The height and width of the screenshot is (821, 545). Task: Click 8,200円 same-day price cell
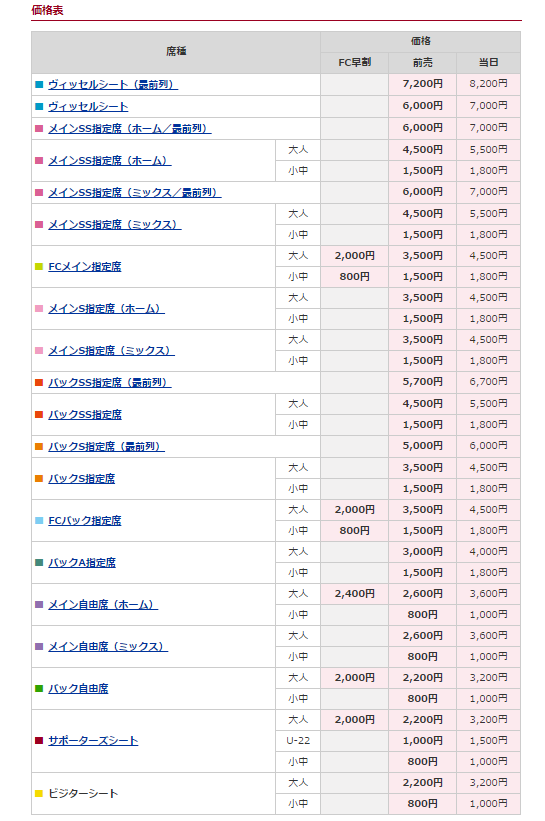pos(488,84)
